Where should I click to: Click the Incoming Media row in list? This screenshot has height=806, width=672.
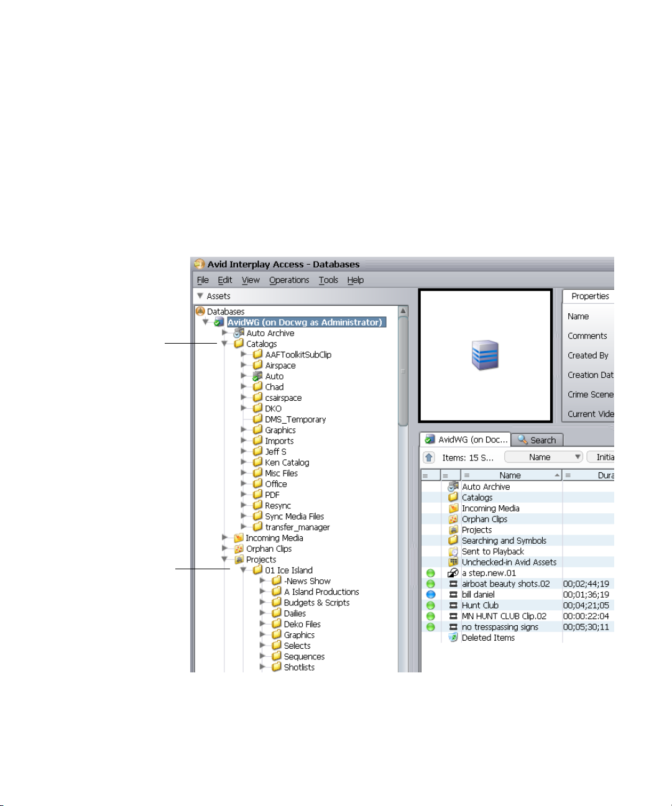coord(517,508)
